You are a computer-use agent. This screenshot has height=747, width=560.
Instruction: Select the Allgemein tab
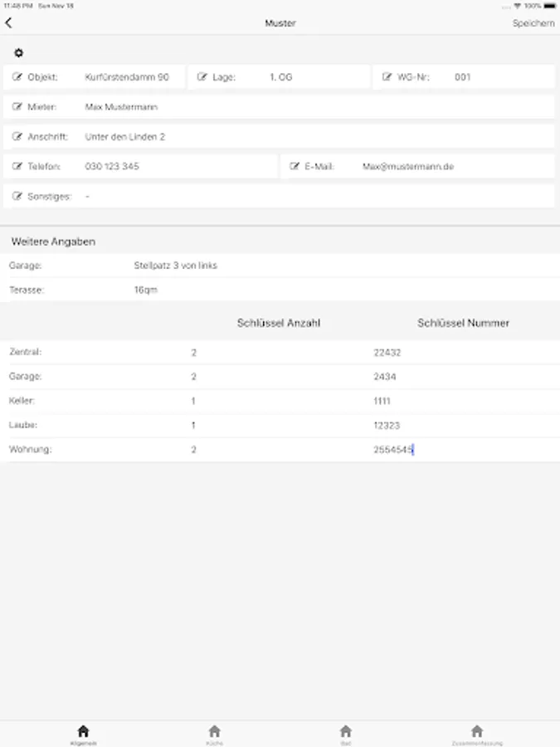(83, 734)
